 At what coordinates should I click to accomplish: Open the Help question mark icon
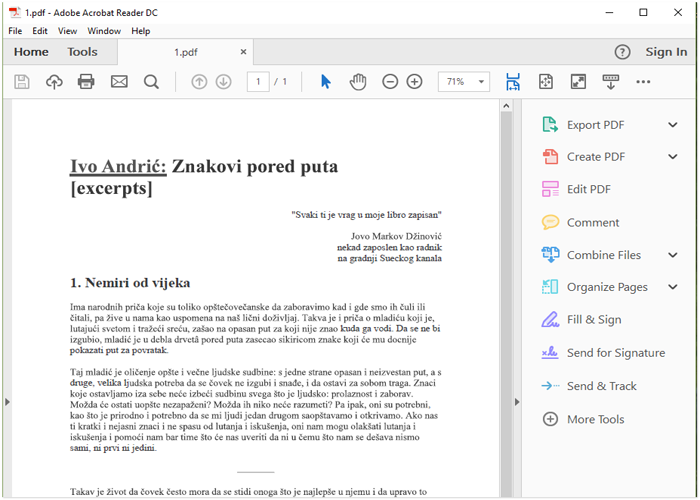[x=622, y=52]
